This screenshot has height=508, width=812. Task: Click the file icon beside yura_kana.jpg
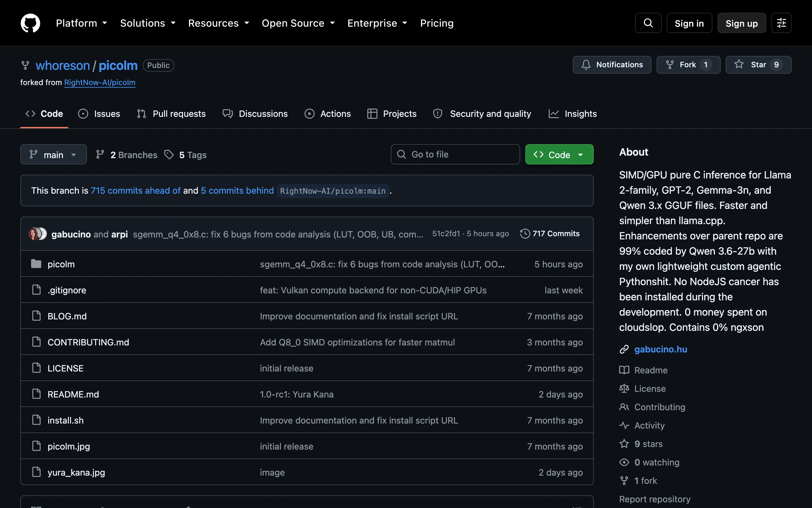click(x=36, y=472)
